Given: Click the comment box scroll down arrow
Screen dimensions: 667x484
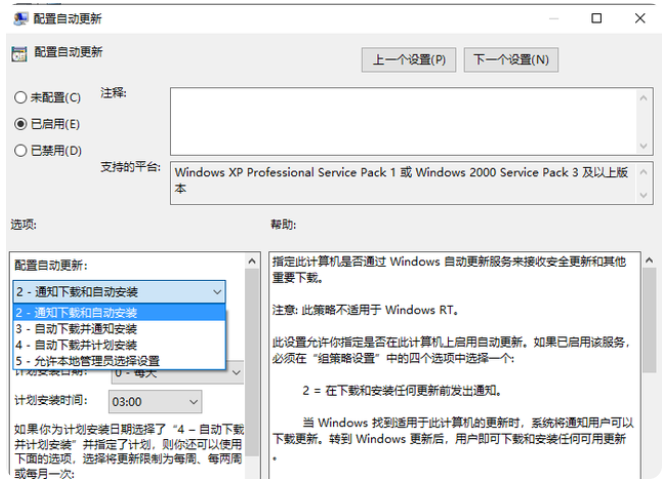Looking at the screenshot, I should pos(644,146).
